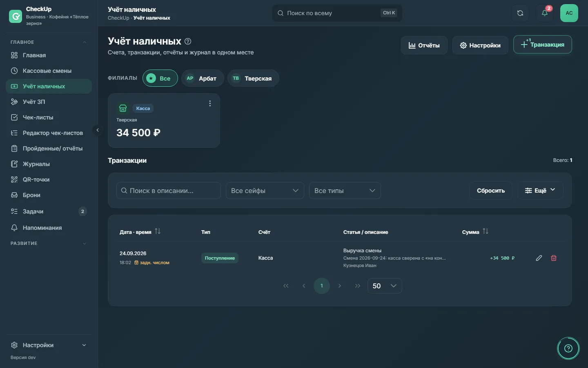Open Главная in the sidebar

[49, 55]
